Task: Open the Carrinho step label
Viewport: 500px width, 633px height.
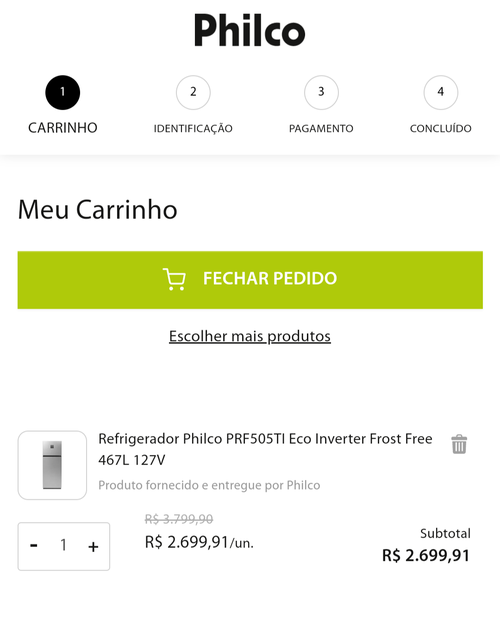Action: pyautogui.click(x=63, y=128)
